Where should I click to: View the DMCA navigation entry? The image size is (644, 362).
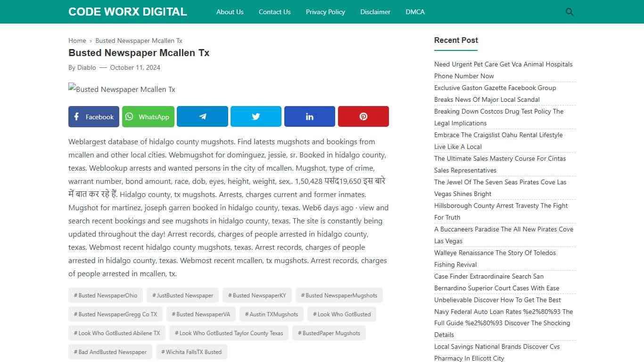(x=415, y=12)
